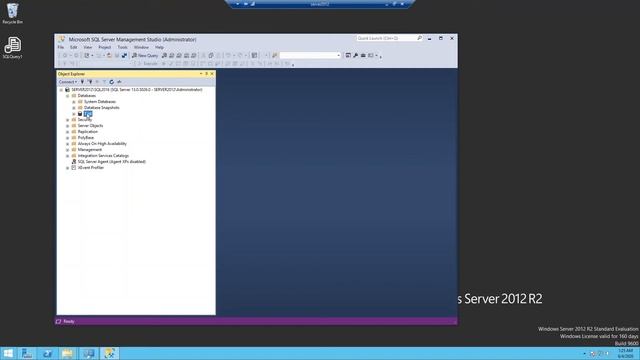The height and width of the screenshot is (360, 640).
Task: Expand the Management folder
Action: click(68, 150)
